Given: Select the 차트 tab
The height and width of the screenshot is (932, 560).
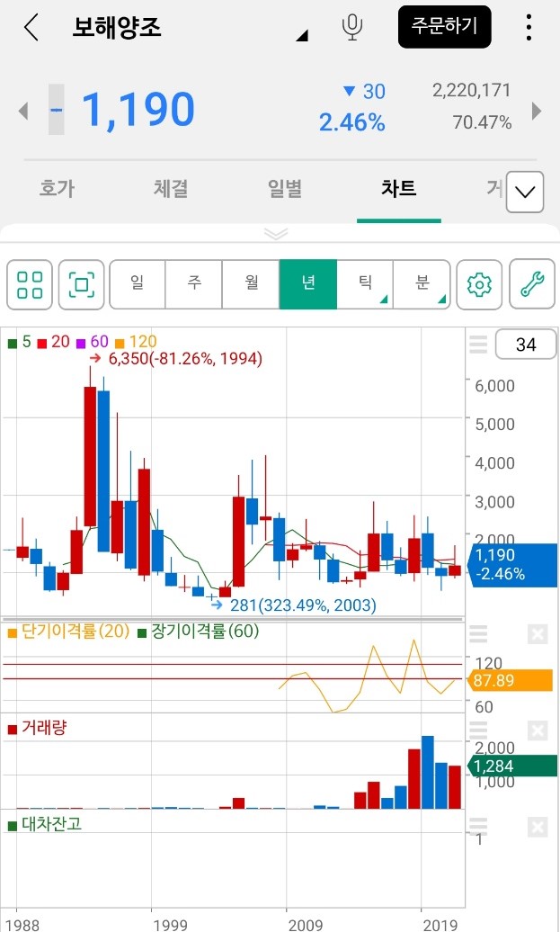Looking at the screenshot, I should pos(398,189).
